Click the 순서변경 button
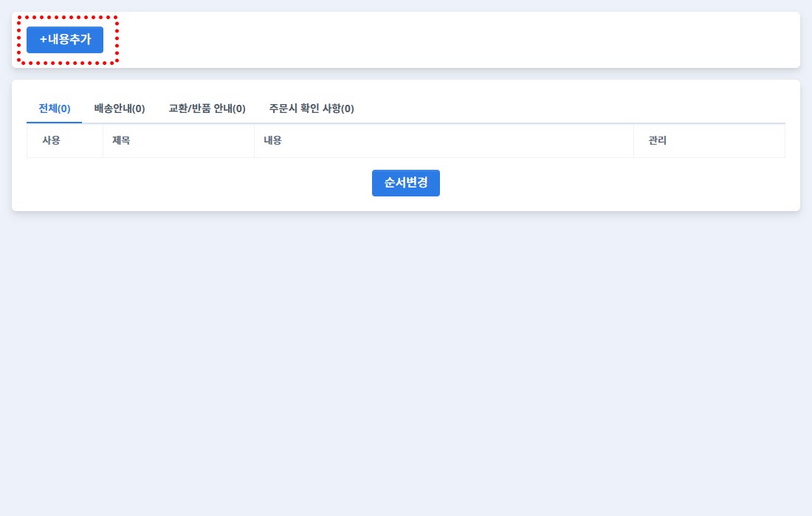The width and height of the screenshot is (812, 516). coord(406,183)
